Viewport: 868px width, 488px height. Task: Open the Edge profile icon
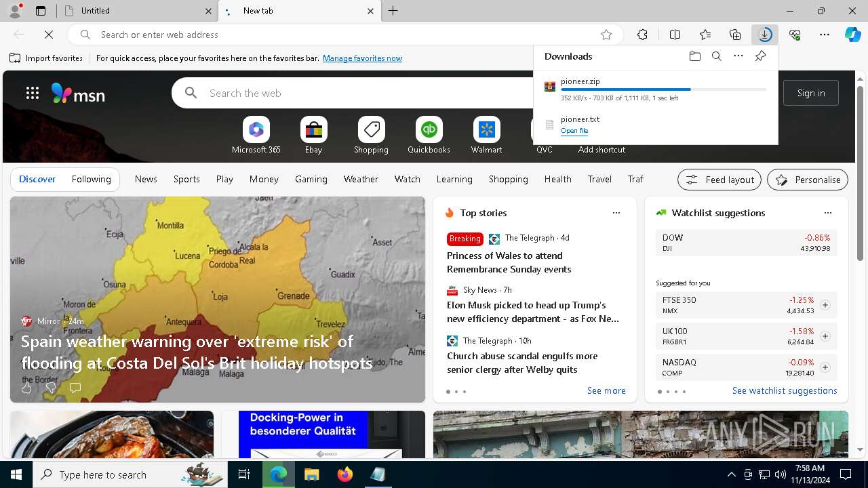tap(15, 11)
